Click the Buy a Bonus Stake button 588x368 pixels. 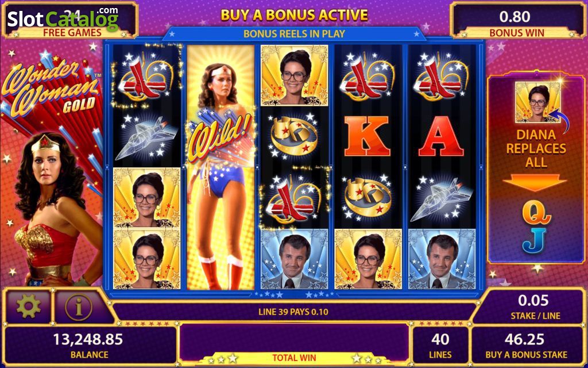[x=526, y=345]
